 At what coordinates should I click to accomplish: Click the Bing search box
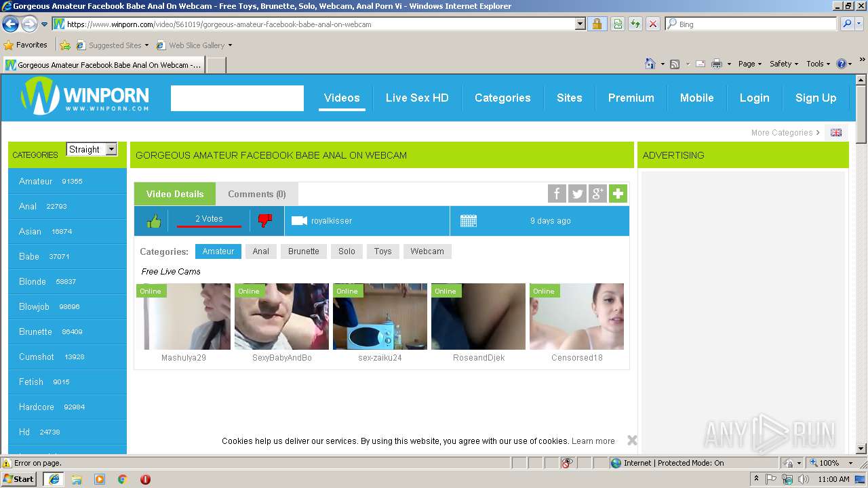pyautogui.click(x=751, y=24)
